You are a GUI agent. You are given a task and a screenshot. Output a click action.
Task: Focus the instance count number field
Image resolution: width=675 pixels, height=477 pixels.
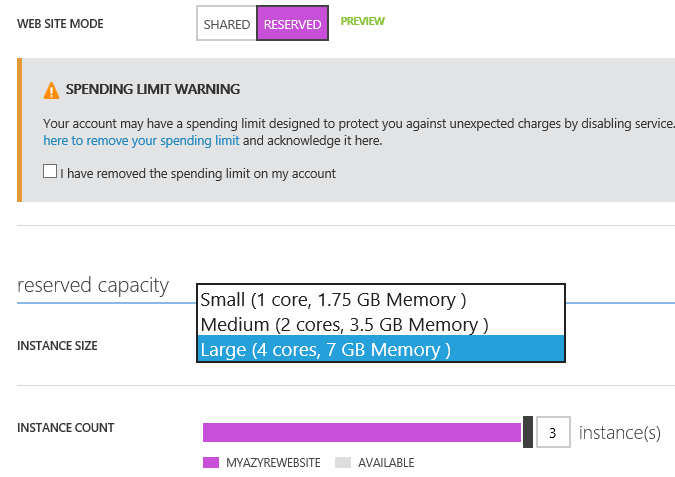coord(553,432)
